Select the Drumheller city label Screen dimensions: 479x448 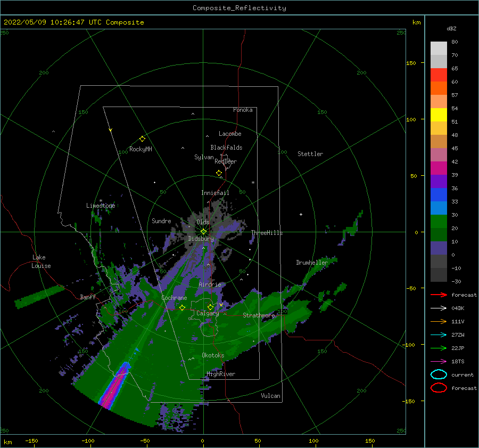click(312, 263)
